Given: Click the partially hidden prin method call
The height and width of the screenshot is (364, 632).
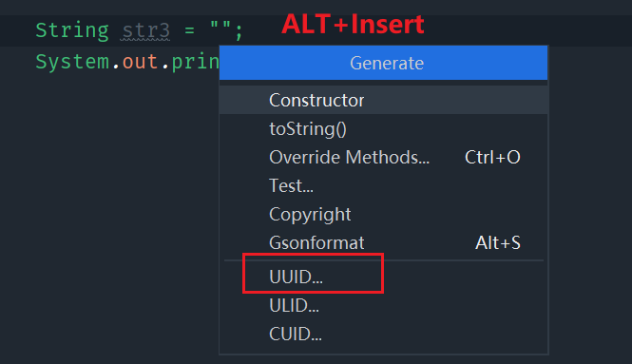Looking at the screenshot, I should point(195,63).
